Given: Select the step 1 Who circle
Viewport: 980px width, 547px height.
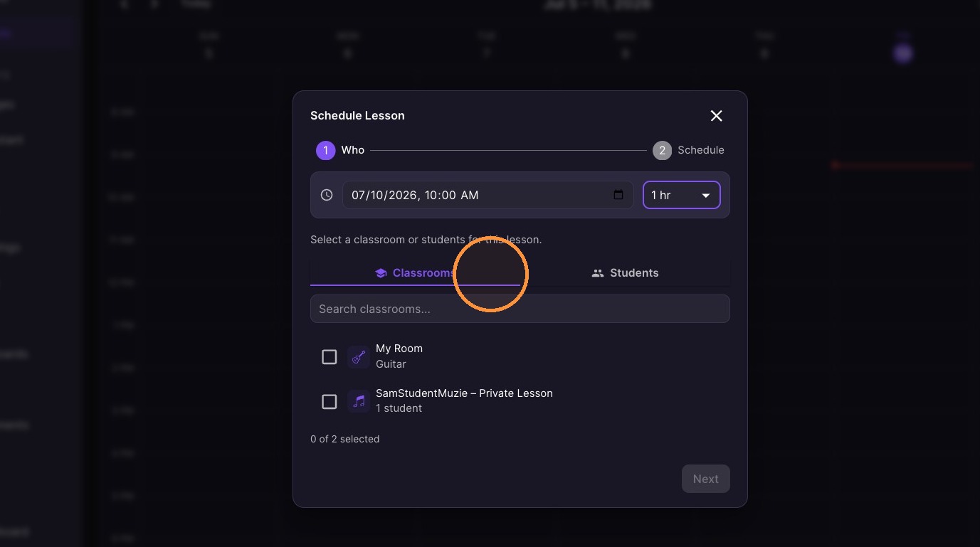Looking at the screenshot, I should point(325,150).
